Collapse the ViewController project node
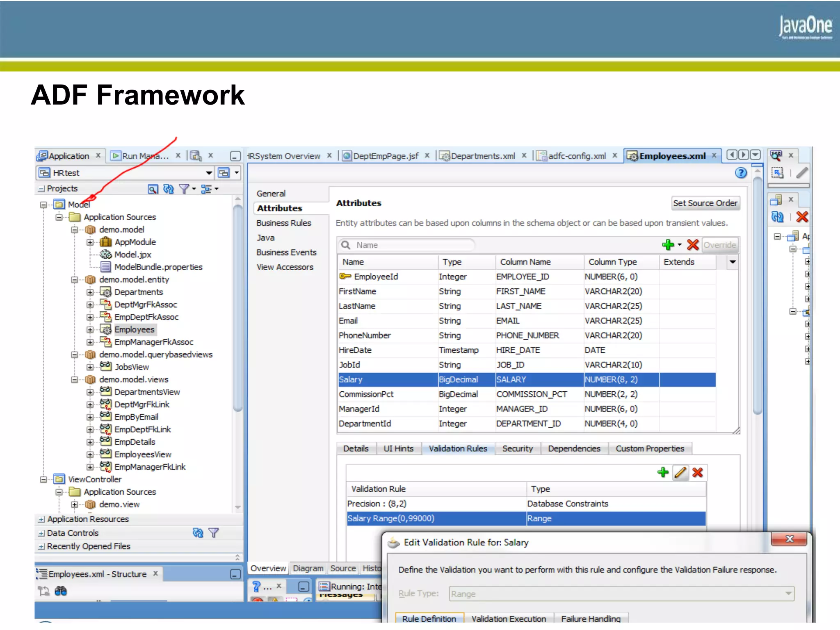 43,479
